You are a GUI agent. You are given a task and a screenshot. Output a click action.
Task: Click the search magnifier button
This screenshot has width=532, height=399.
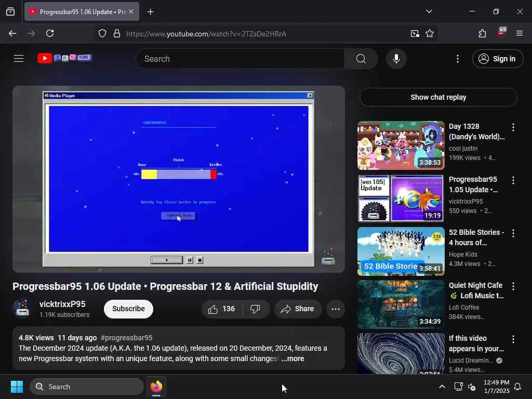pos(361,59)
